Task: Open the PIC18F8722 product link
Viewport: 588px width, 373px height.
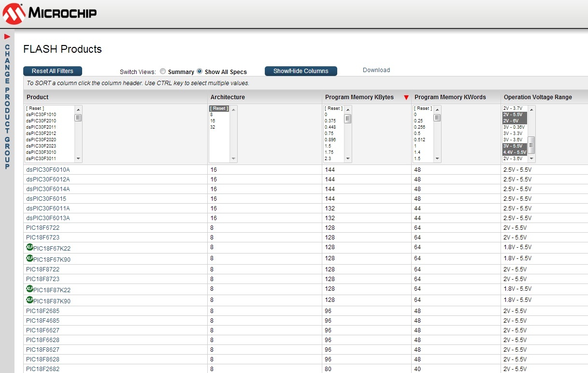Action: pyautogui.click(x=43, y=269)
